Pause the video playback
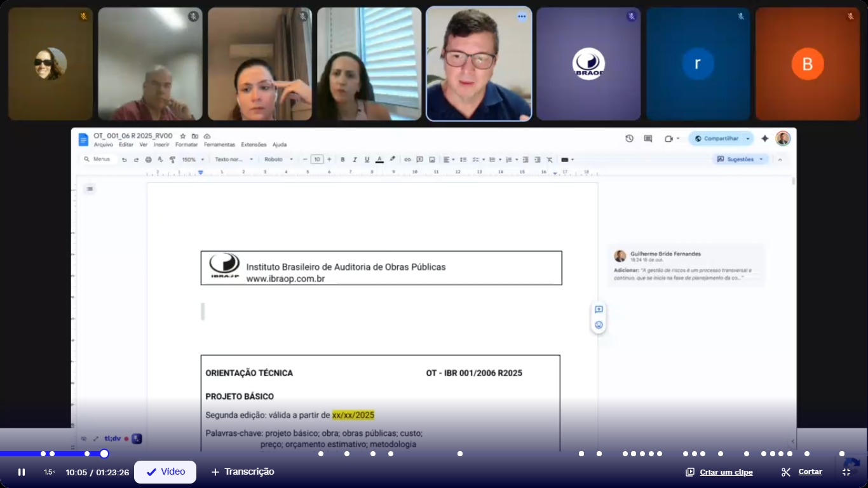 point(22,472)
